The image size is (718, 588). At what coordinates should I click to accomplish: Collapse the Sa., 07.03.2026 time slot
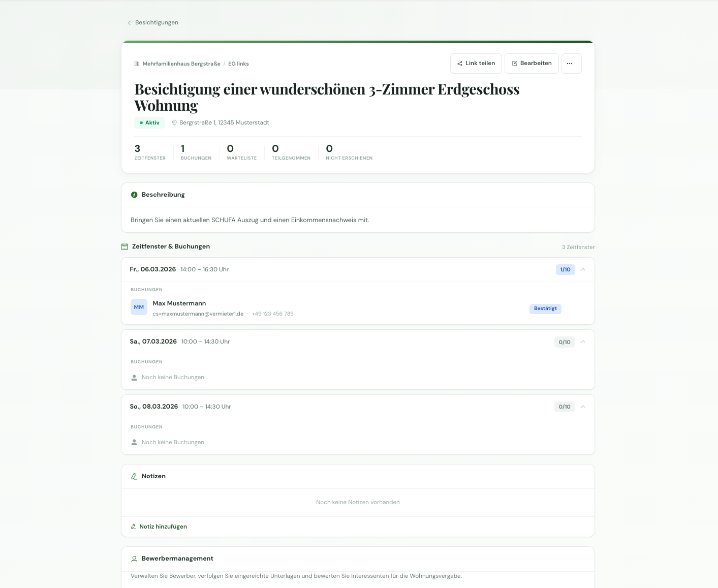(583, 342)
